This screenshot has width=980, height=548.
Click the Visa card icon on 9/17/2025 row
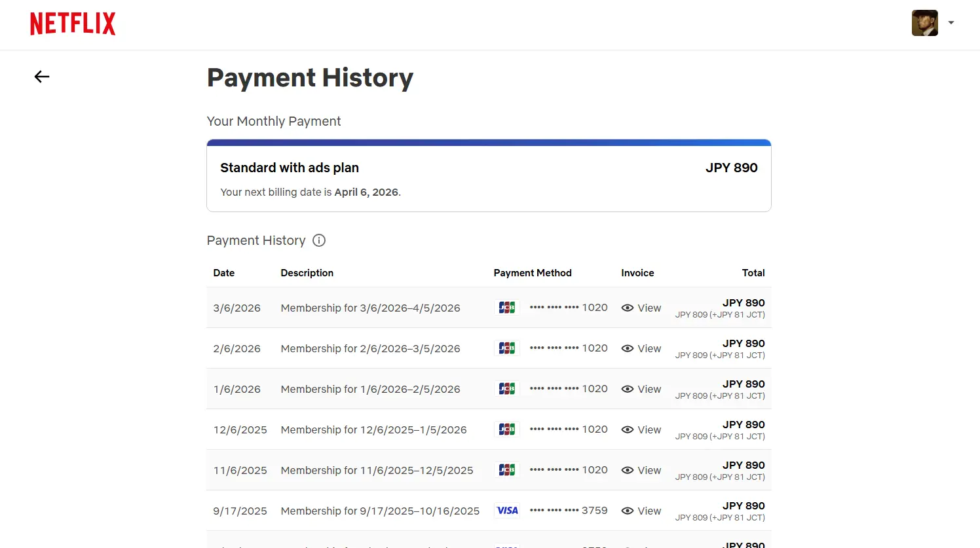507,511
